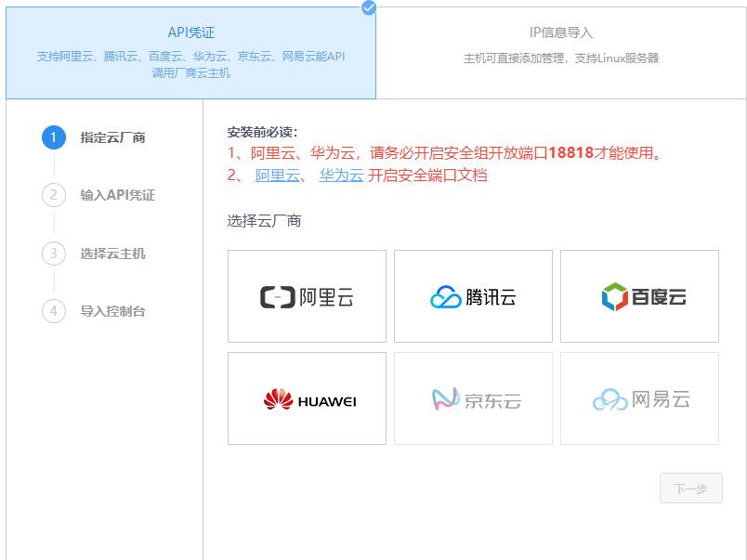Viewport: 747px width, 560px height.
Task: Select the 腾讯云 vendor card
Action: [473, 296]
